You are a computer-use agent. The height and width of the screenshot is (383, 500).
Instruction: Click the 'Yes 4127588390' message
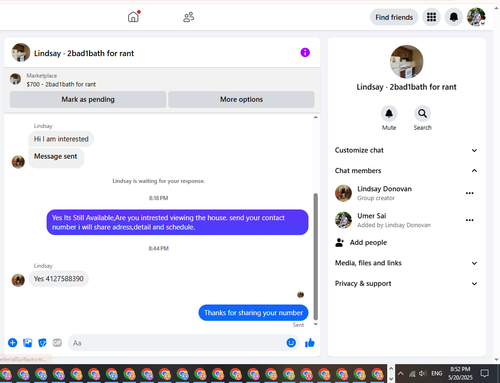coord(58,279)
